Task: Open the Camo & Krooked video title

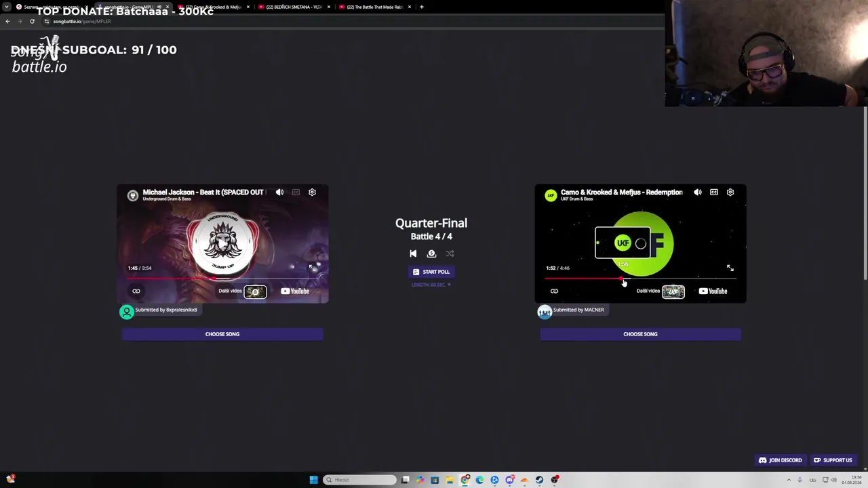Action: click(622, 192)
